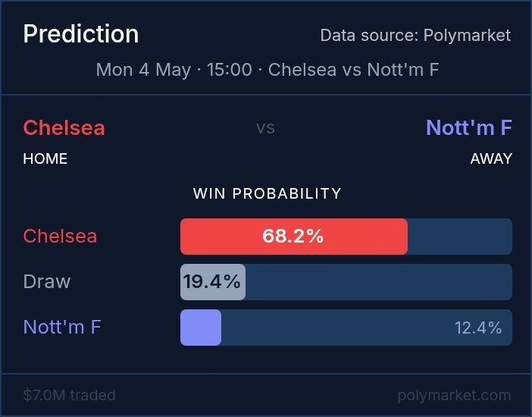
Task: Click the vs separator between teams
Action: click(266, 128)
